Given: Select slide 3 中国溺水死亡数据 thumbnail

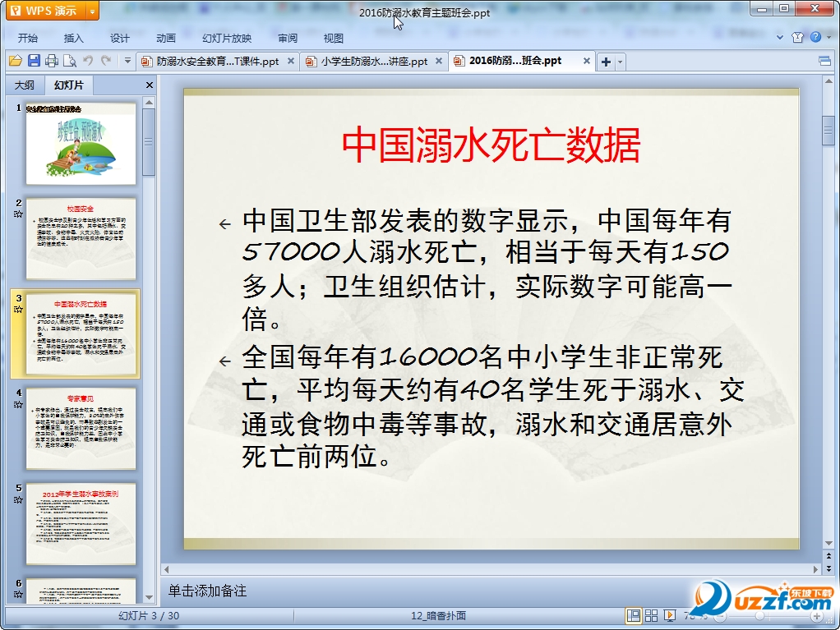Looking at the screenshot, I should [81, 333].
